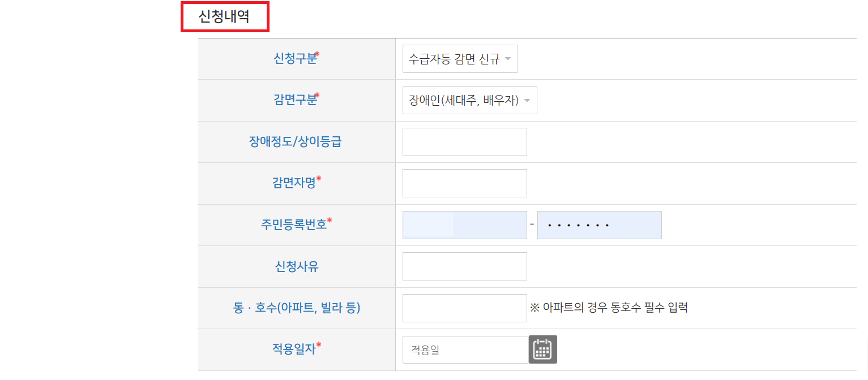Expand the 신청구분 dropdown showing 수급자등 감면 신규
868x380 pixels.
[x=460, y=58]
